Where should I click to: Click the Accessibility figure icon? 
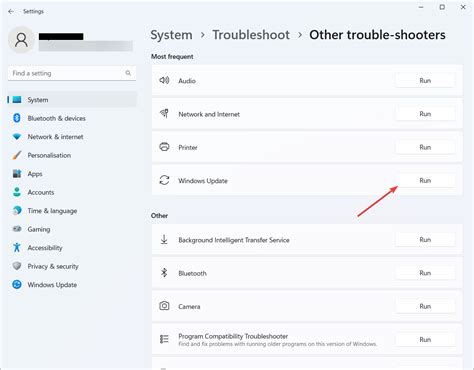pyautogui.click(x=17, y=247)
